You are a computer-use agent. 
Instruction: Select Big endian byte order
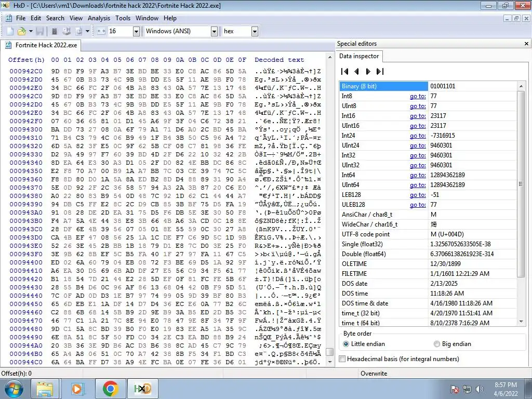point(453,344)
